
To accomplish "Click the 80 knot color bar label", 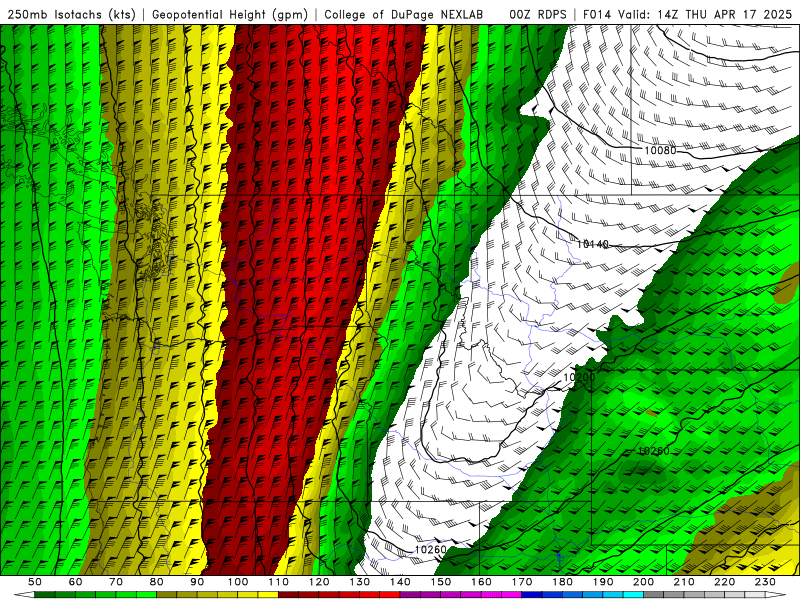I will 157,582.
